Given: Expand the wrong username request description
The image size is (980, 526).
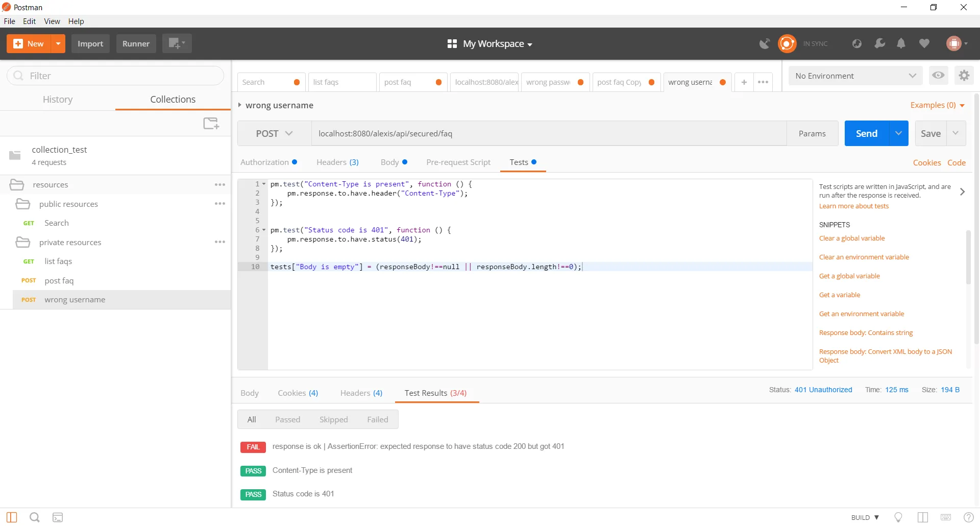Looking at the screenshot, I should click(239, 105).
